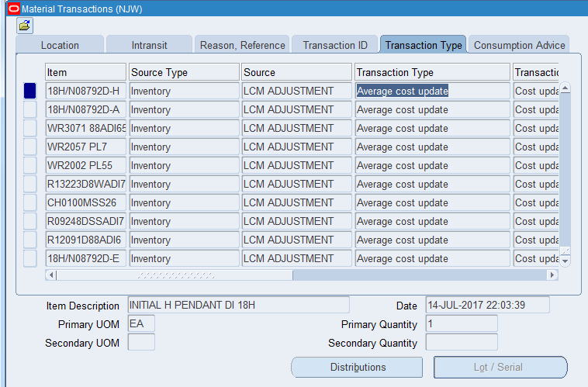This screenshot has height=387, width=588.
Task: Click the open folder toolbar icon
Action: (25, 26)
